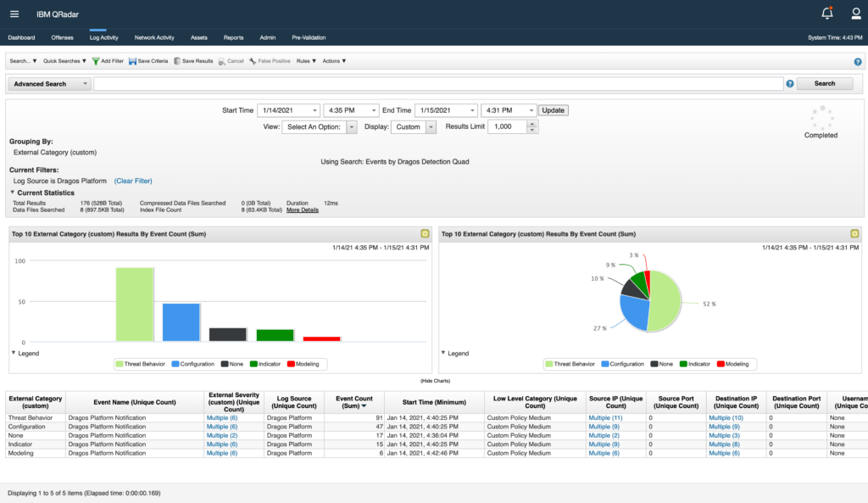Expand Quick Searches dropdown

[64, 61]
